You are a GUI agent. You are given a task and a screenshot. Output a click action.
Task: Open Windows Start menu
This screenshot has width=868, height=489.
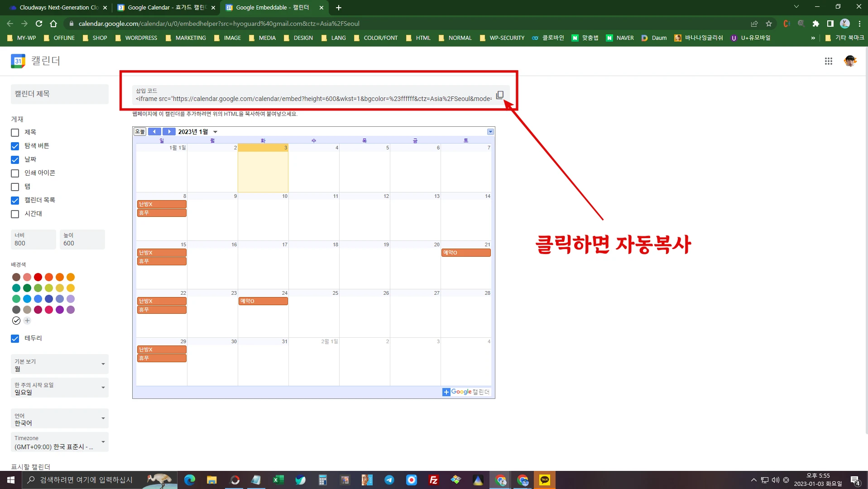point(11,480)
